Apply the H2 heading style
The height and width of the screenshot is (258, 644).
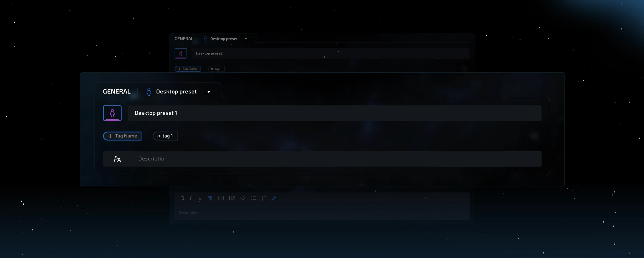(232, 198)
